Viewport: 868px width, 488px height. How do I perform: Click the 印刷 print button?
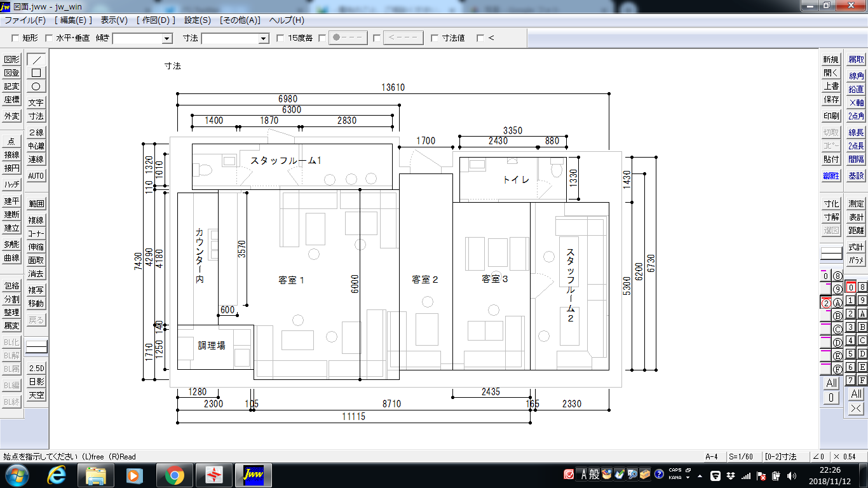[831, 116]
